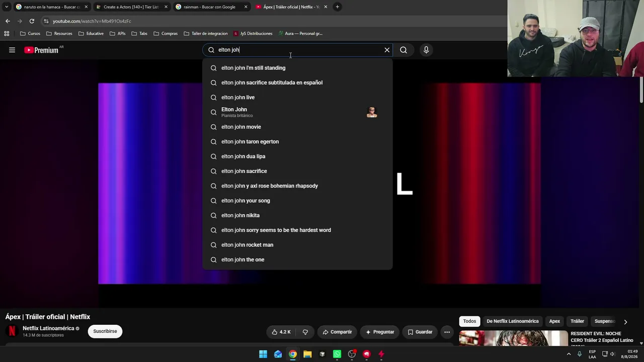Image resolution: width=644 pixels, height=362 pixels.
Task: Open a new browser tab
Action: (x=337, y=7)
